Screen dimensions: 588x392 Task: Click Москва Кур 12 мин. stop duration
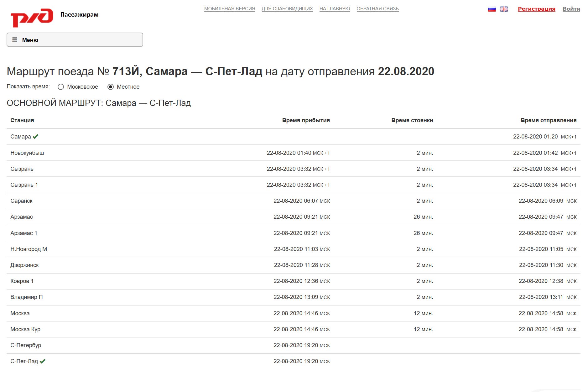[423, 329]
